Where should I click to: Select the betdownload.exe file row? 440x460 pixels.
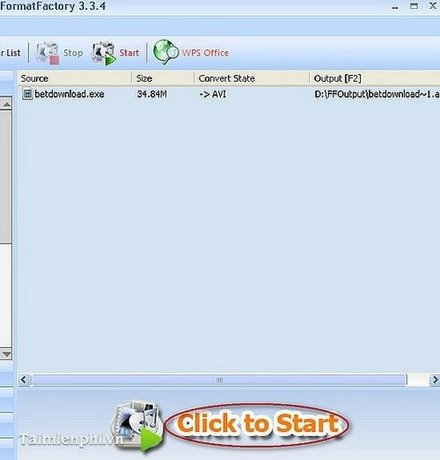(x=229, y=94)
